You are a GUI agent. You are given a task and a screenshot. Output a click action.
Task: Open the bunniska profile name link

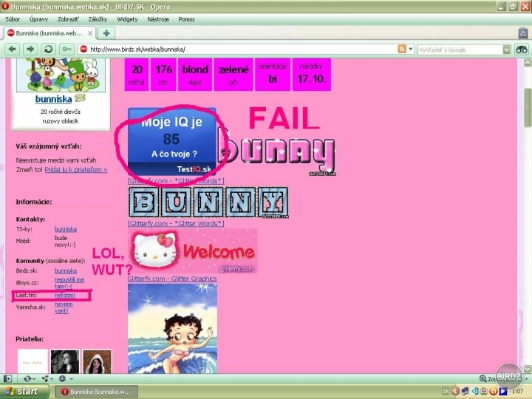point(54,99)
